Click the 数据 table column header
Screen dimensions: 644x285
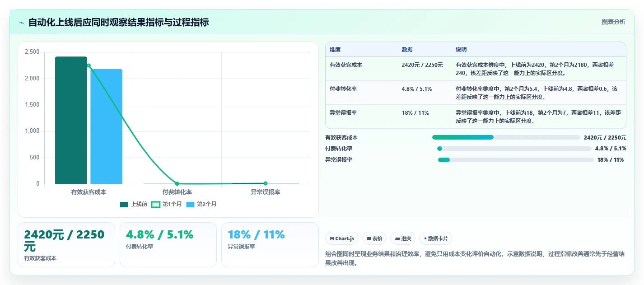point(407,50)
